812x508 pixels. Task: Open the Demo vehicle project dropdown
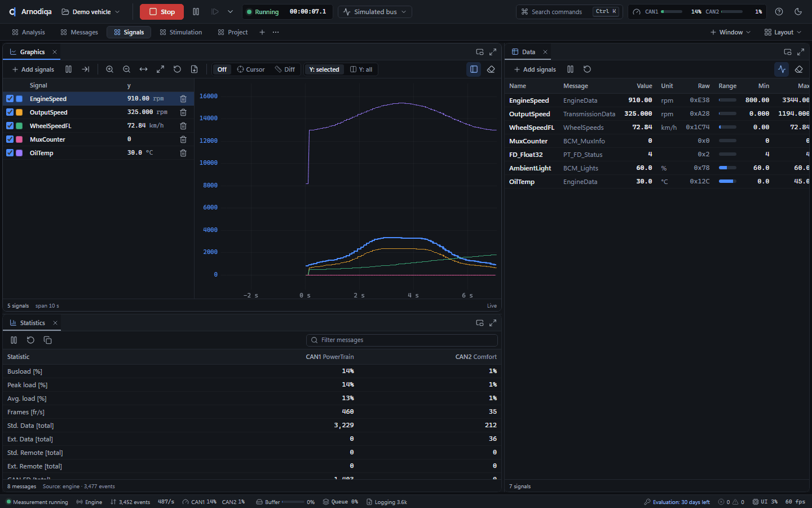tap(90, 12)
